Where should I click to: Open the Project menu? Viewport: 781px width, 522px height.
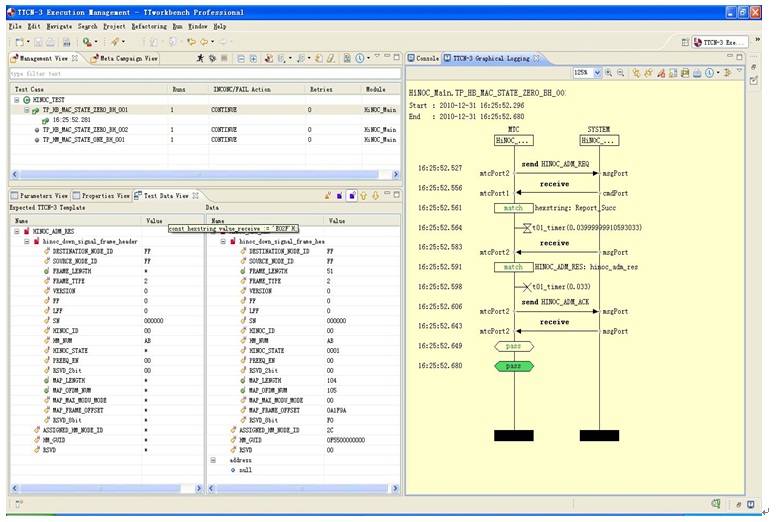click(114, 26)
